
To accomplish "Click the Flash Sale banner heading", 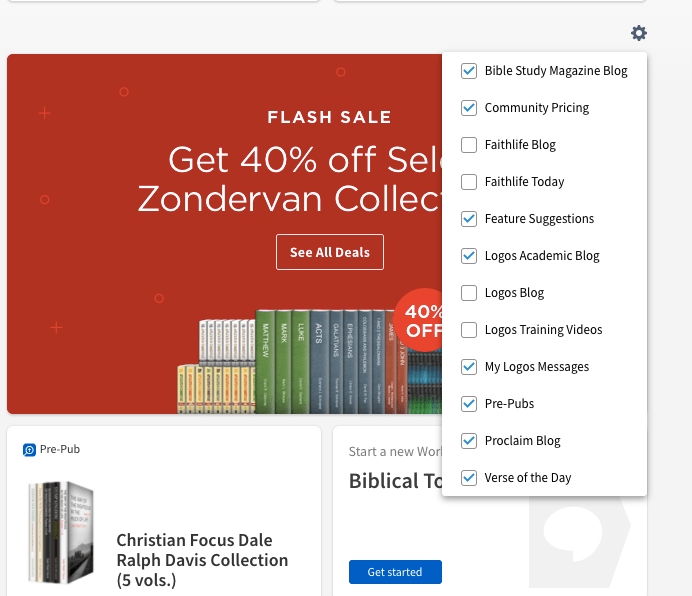I will click(x=329, y=118).
